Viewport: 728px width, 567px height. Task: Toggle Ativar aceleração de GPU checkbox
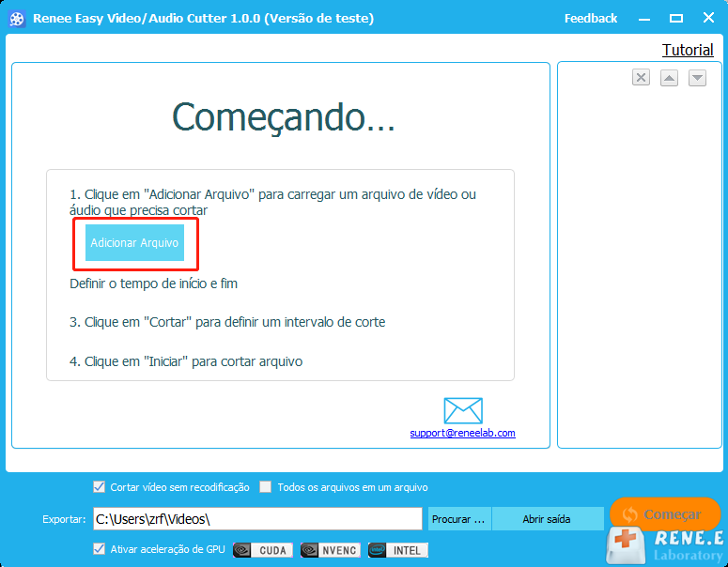[x=99, y=549]
